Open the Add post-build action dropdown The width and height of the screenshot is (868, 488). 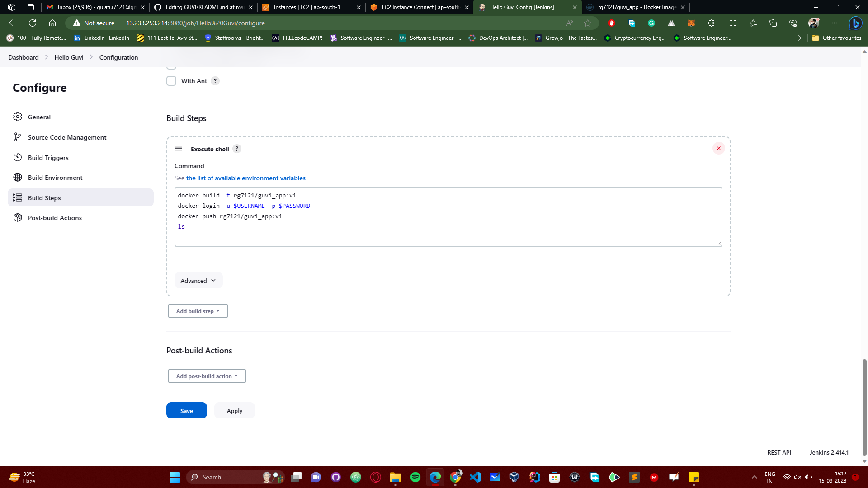point(207,375)
